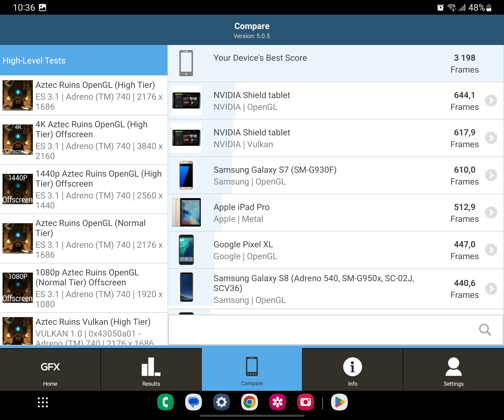The image size is (504, 420).
Task: Open the Settings tab
Action: tap(453, 370)
